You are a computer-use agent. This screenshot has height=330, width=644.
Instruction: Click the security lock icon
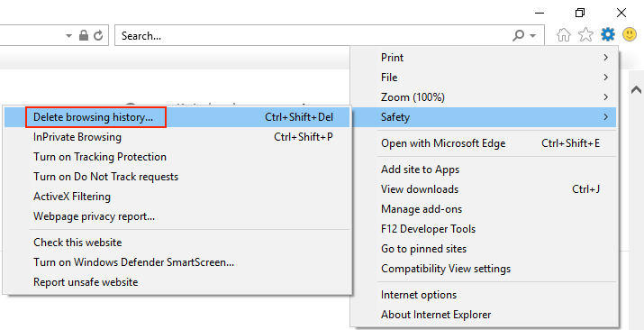pos(84,35)
